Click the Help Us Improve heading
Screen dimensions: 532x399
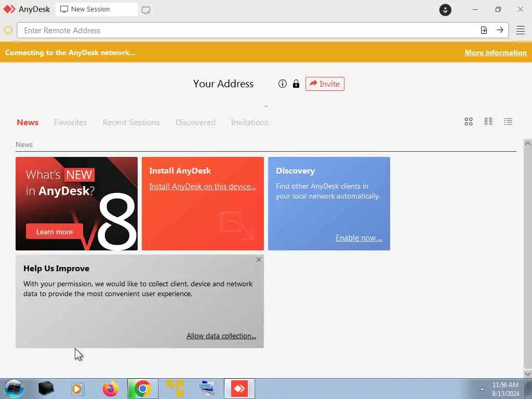56,269
